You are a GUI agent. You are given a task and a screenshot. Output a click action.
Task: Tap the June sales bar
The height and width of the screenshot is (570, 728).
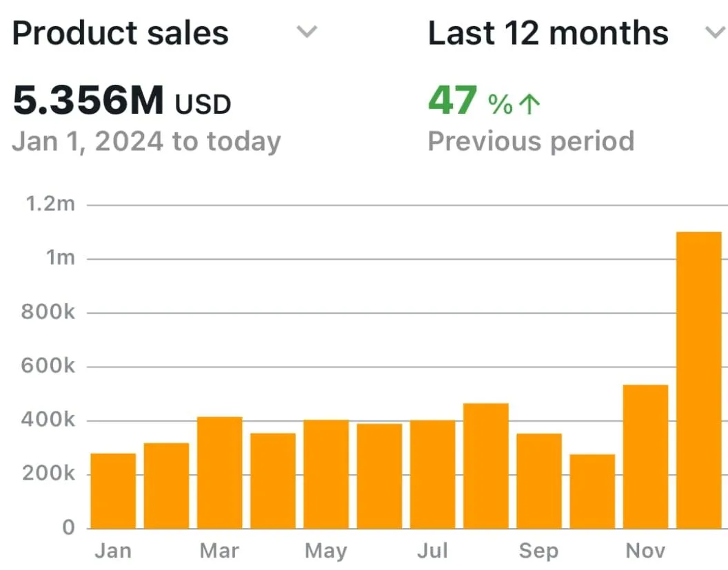pyautogui.click(x=379, y=476)
